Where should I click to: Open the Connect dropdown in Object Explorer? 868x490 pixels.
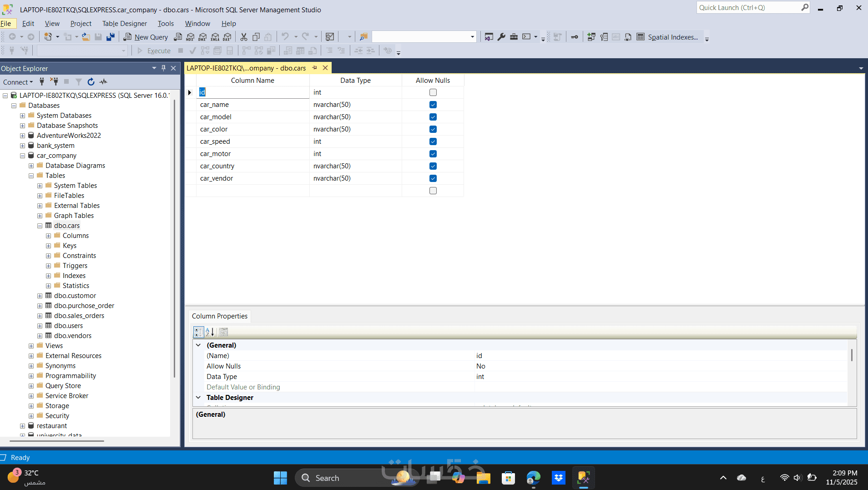18,82
